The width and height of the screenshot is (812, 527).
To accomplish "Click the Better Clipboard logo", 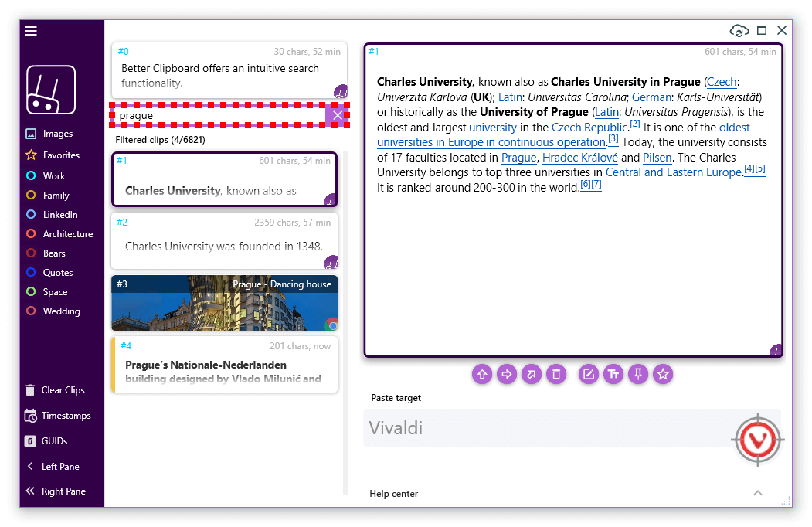I will click(x=51, y=90).
